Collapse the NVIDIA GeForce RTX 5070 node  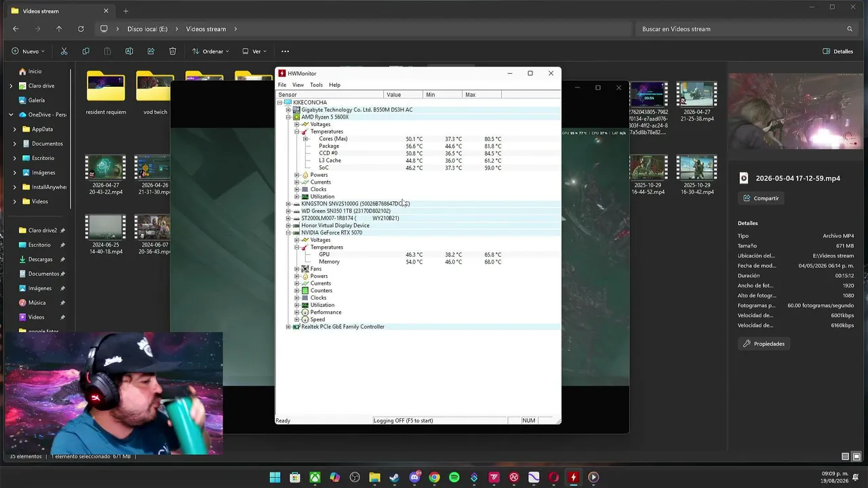point(288,232)
